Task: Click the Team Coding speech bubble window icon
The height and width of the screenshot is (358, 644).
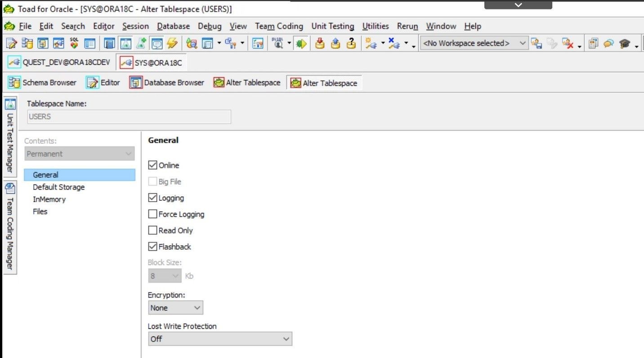Action: [x=157, y=44]
